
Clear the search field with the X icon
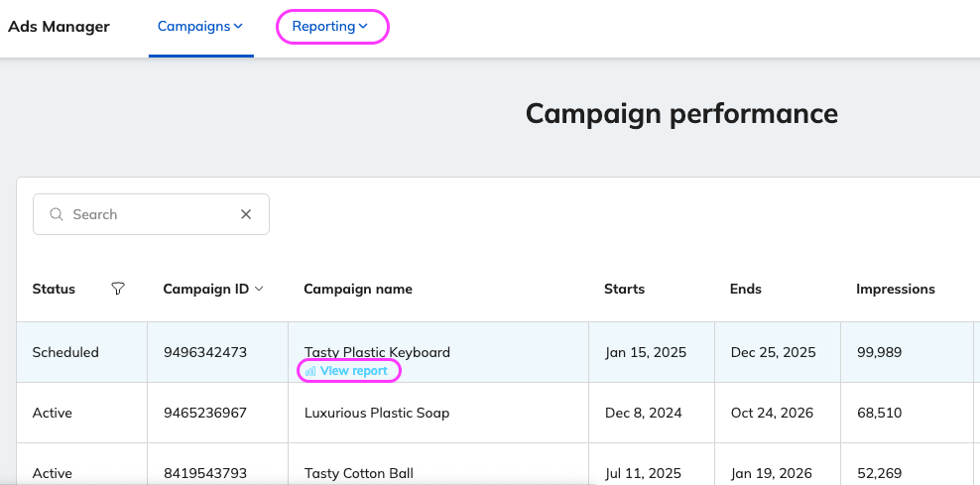(246, 214)
